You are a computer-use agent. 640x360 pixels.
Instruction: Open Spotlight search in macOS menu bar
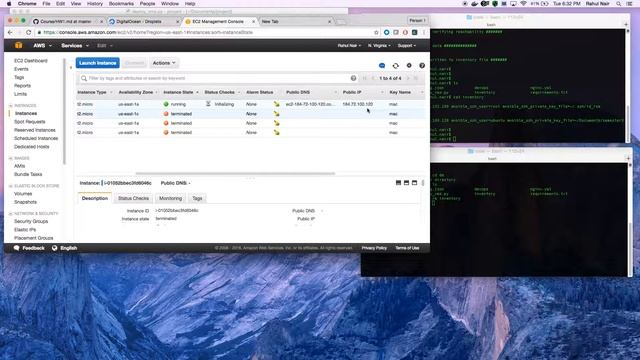click(619, 4)
